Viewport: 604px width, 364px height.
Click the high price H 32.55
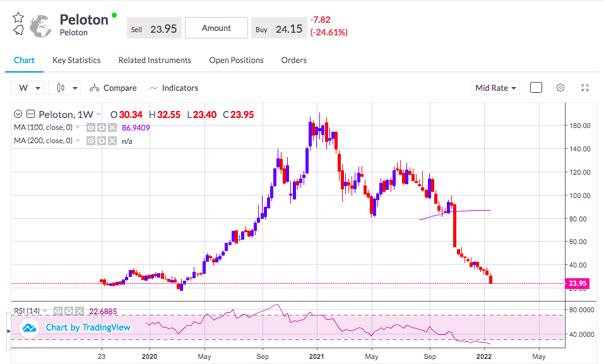165,115
